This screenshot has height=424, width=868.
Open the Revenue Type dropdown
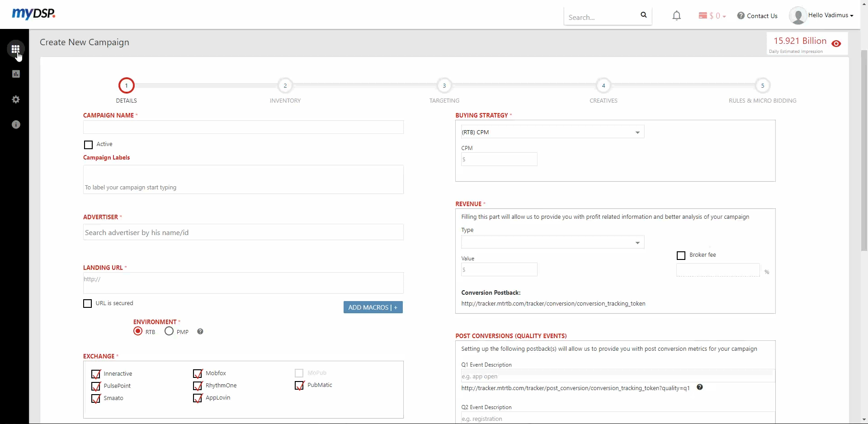[552, 242]
